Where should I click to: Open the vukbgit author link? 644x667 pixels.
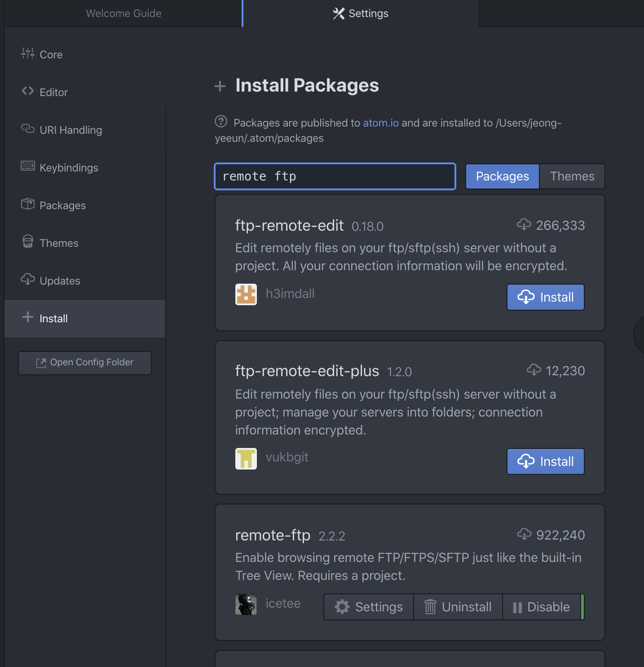287,457
